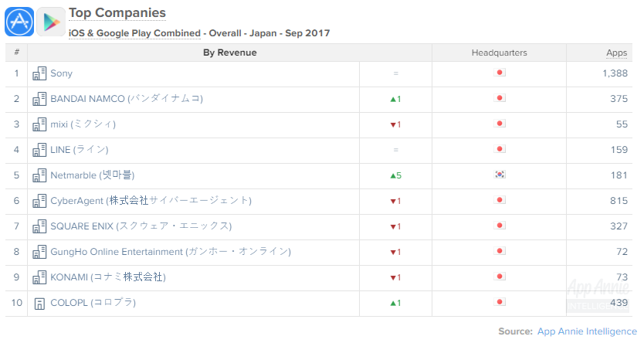Screen dimensions: 644x343
Task: Open the Top Companies heading link
Action: pyautogui.click(x=117, y=12)
